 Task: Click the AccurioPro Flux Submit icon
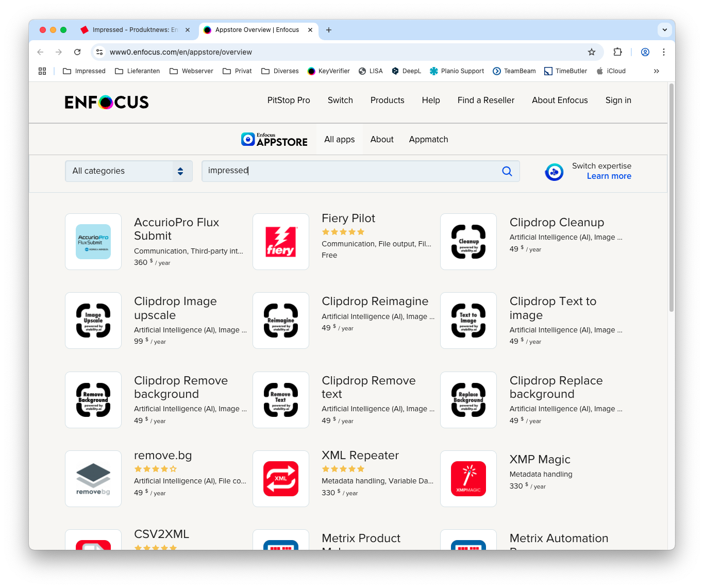(93, 241)
